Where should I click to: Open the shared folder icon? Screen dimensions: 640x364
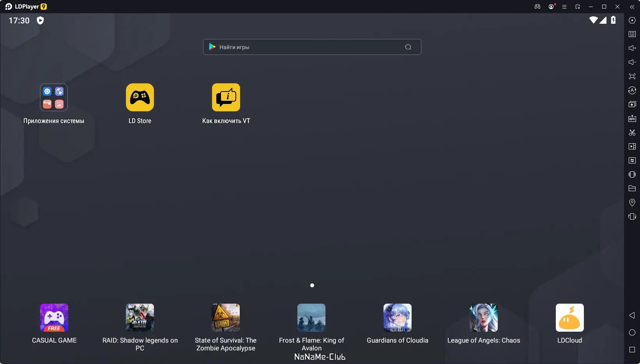(632, 188)
